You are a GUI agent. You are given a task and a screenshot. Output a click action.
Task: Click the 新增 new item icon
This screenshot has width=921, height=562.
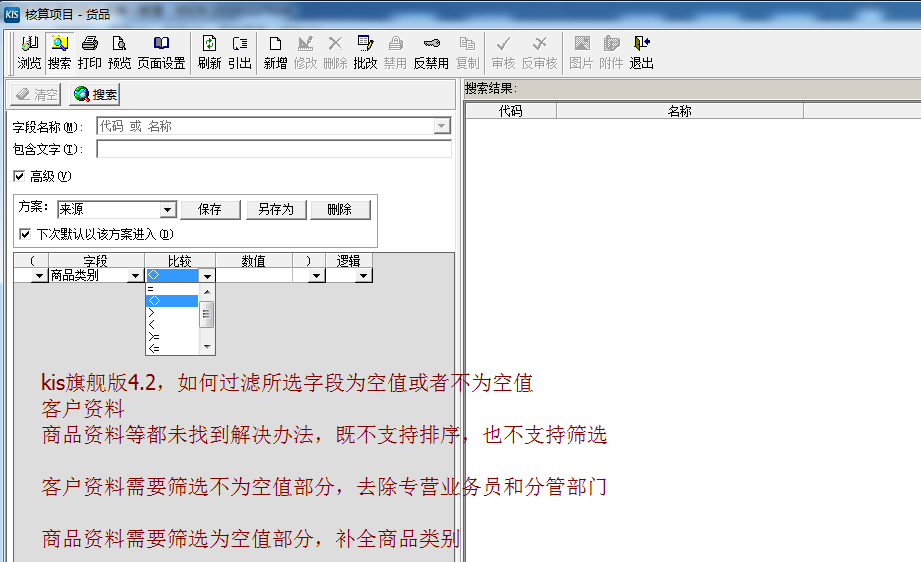point(275,52)
